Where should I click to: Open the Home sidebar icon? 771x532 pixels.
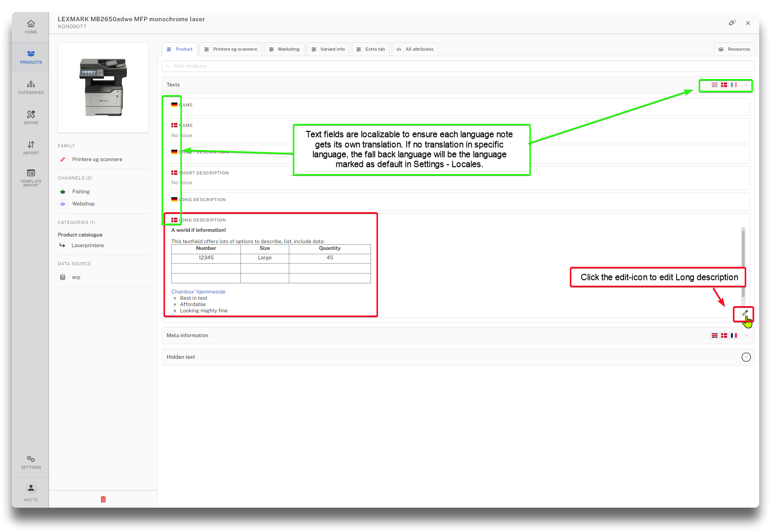click(31, 26)
